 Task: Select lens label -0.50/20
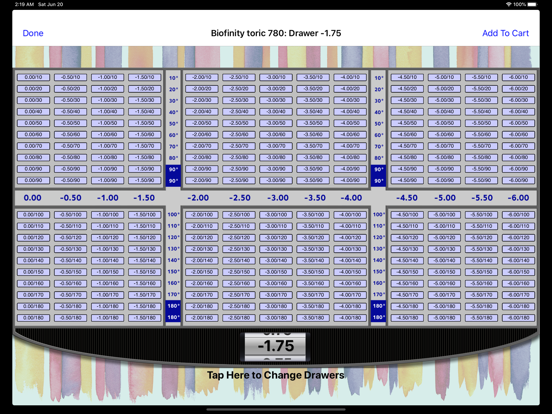(70, 89)
